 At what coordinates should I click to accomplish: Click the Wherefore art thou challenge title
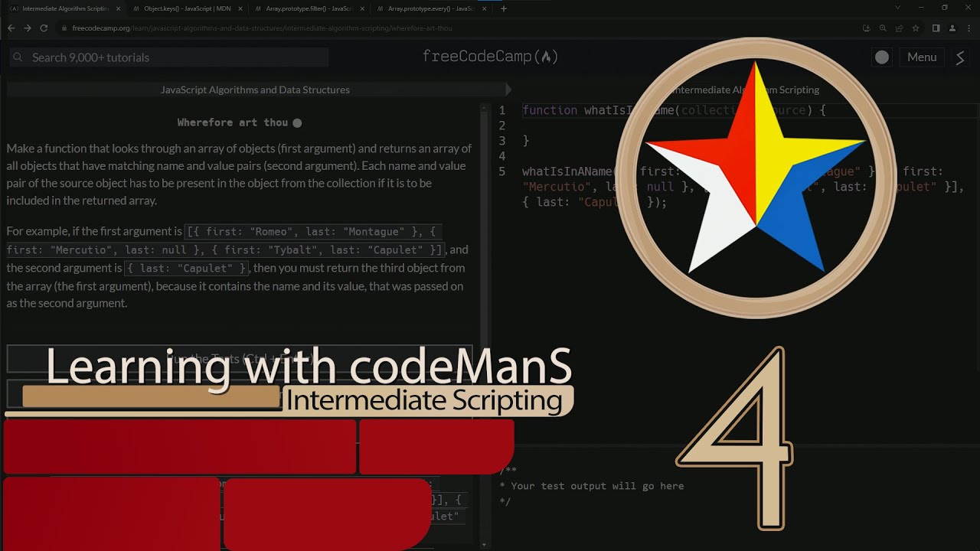(233, 122)
